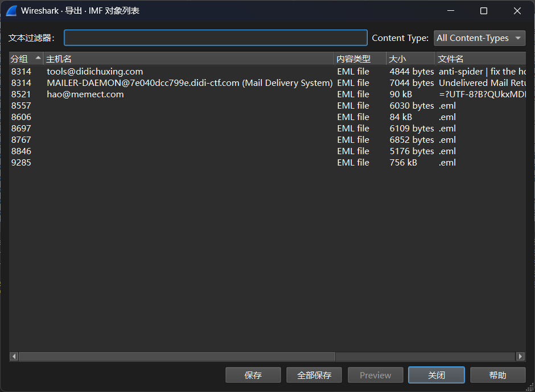Close the dialog with the X

(x=517, y=11)
